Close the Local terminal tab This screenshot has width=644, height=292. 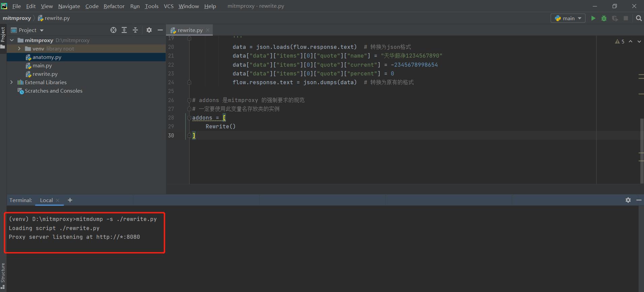[x=58, y=200]
